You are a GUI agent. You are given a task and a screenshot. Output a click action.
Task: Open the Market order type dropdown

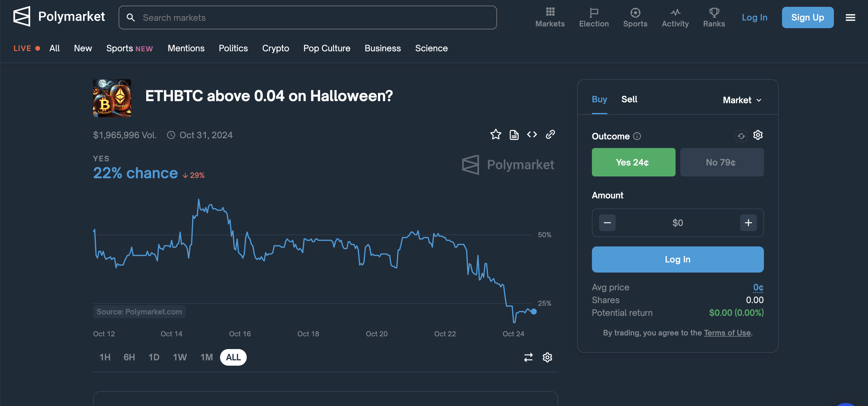(x=742, y=100)
